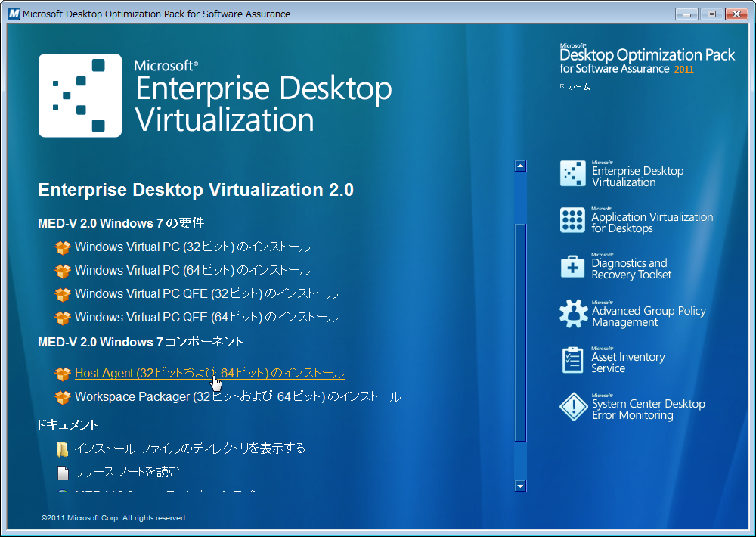Click the Enterprise Desktop Virtualization 2.0 heading
Image resolution: width=756 pixels, height=537 pixels.
tap(196, 190)
